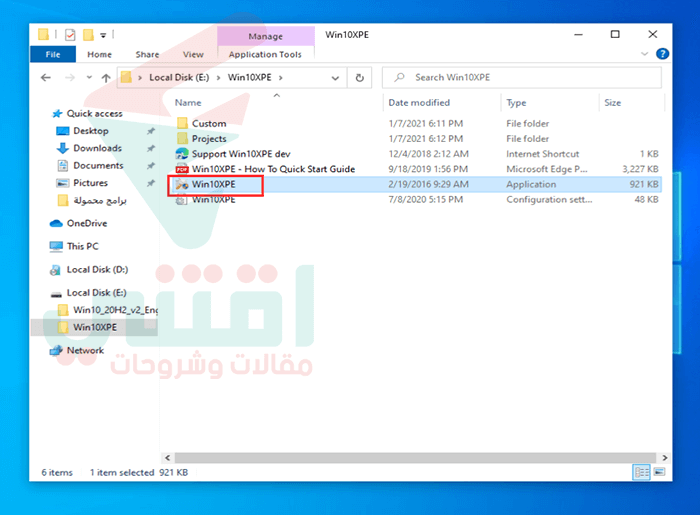Click the scroll left arrow
The height and width of the screenshot is (515, 700).
pyautogui.click(x=167, y=458)
